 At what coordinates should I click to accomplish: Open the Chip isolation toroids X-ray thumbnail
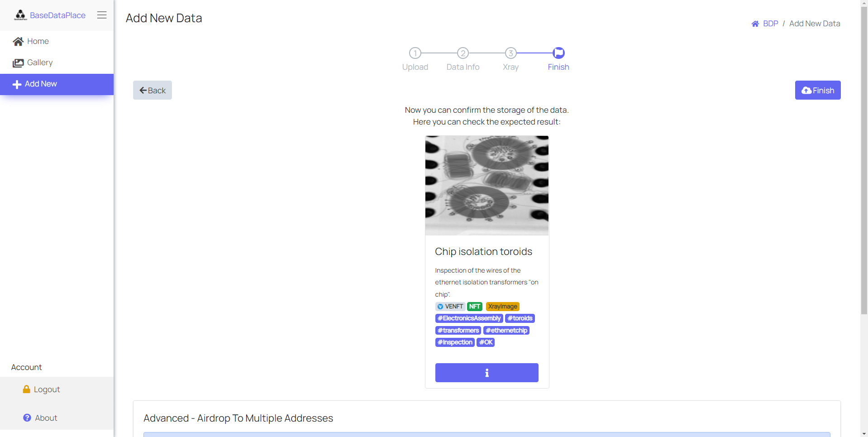(486, 185)
